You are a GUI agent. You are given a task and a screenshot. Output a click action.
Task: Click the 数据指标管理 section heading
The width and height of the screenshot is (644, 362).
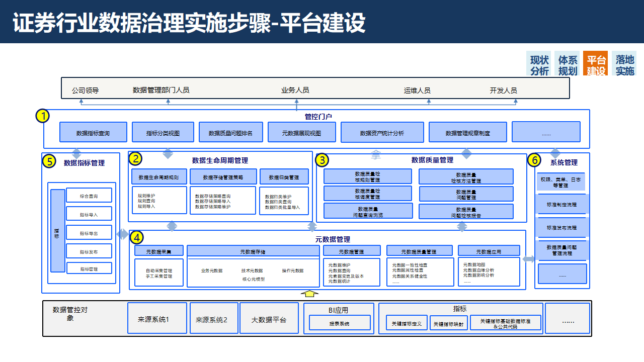point(84,163)
